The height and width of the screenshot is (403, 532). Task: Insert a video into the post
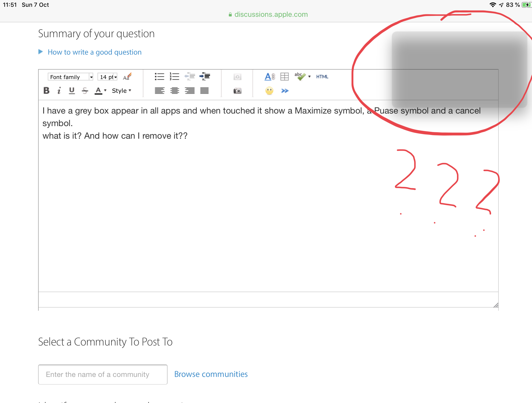[237, 77]
